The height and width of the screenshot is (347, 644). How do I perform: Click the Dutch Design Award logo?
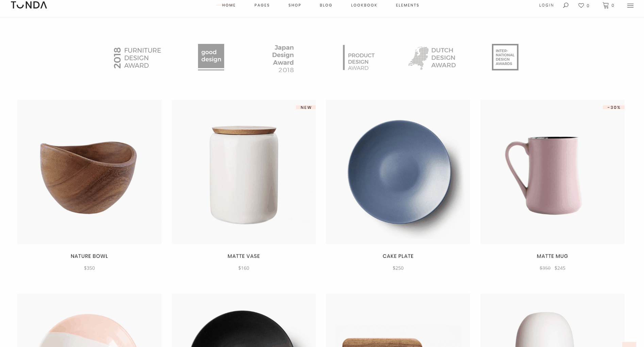pyautogui.click(x=432, y=58)
